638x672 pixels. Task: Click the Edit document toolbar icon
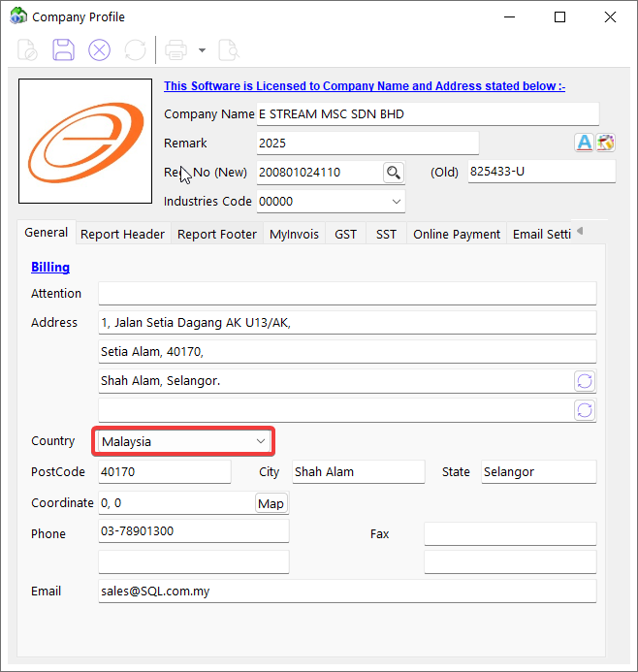pyautogui.click(x=27, y=49)
